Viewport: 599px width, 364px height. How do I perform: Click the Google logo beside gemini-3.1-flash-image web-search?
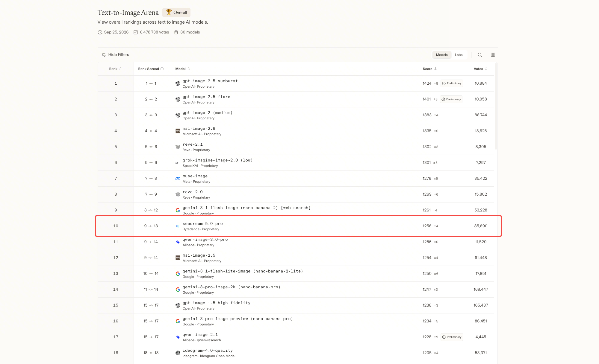coord(178,210)
